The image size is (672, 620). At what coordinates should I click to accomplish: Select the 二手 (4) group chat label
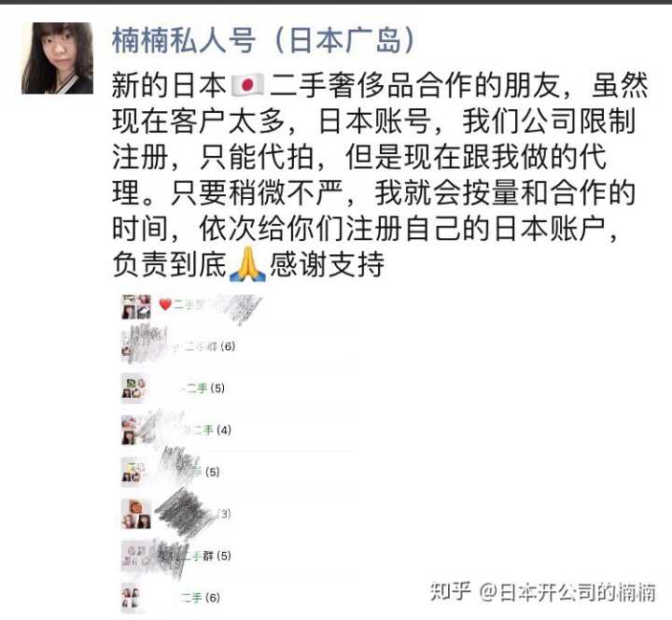(212, 430)
